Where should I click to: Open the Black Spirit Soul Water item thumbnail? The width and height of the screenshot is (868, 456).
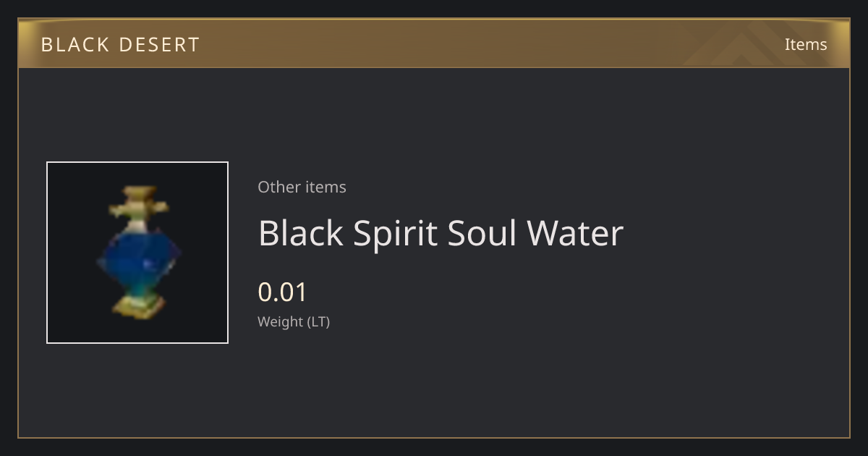click(x=137, y=253)
